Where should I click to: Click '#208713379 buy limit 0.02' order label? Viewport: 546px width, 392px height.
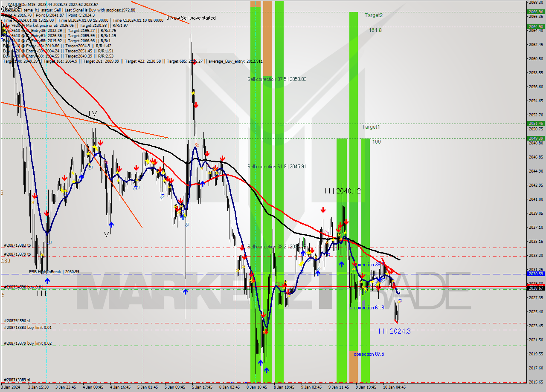click(x=28, y=343)
